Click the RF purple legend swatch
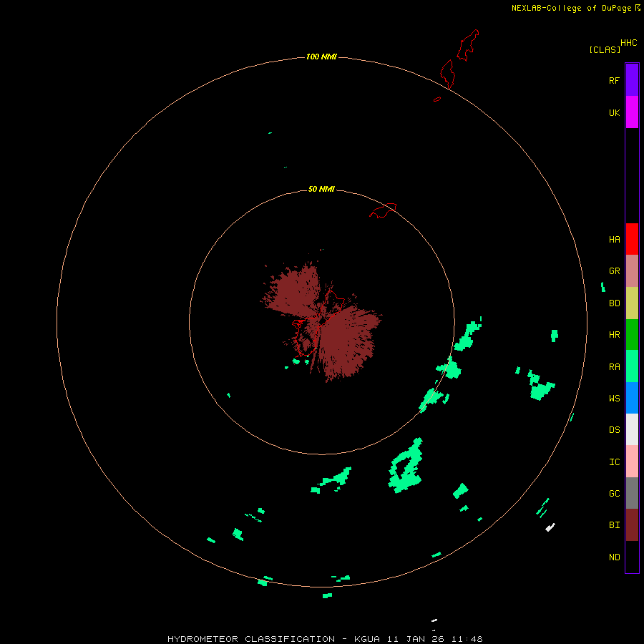This screenshot has height=644, width=644. pos(632,80)
